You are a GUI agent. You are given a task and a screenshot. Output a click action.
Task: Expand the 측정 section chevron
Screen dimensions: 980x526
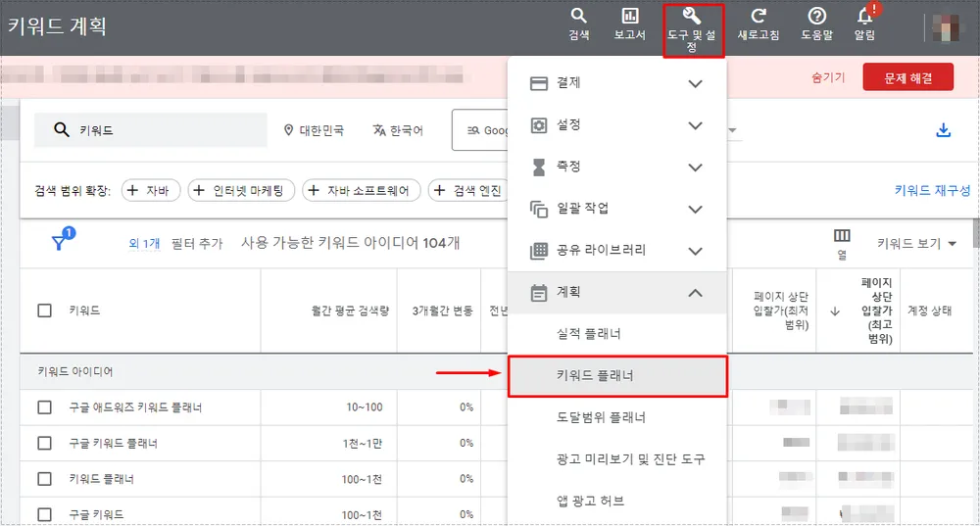[x=695, y=167]
